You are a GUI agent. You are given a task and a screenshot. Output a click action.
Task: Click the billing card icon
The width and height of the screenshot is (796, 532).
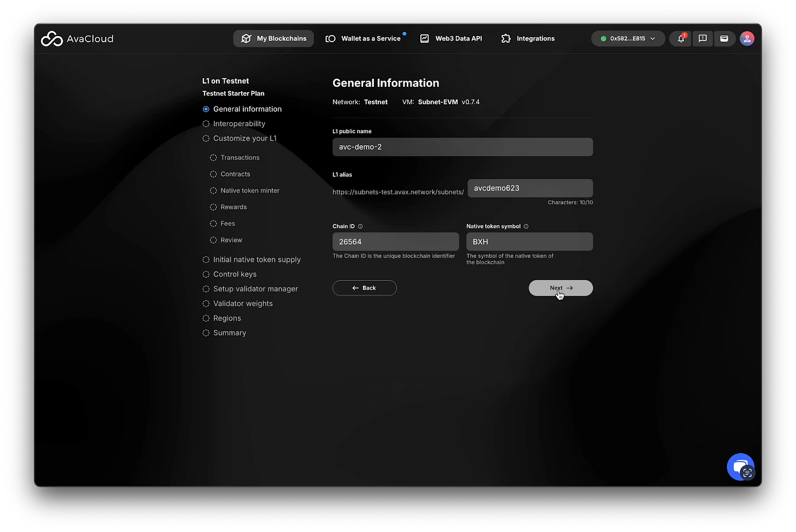[x=724, y=39]
